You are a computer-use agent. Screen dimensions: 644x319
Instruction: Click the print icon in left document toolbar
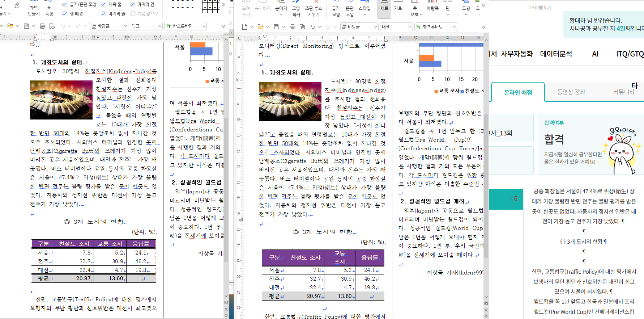click(x=42, y=26)
